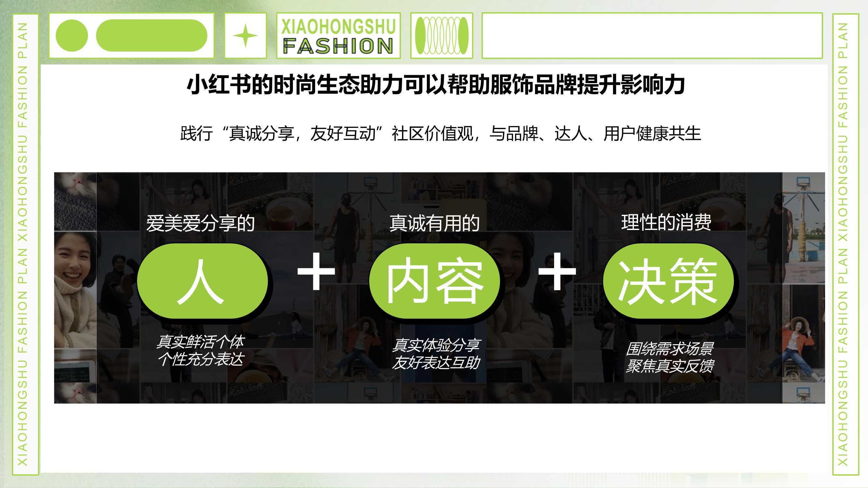868x488 pixels.
Task: Click the 真实鲜活个体 italic caption
Action: [x=200, y=342]
